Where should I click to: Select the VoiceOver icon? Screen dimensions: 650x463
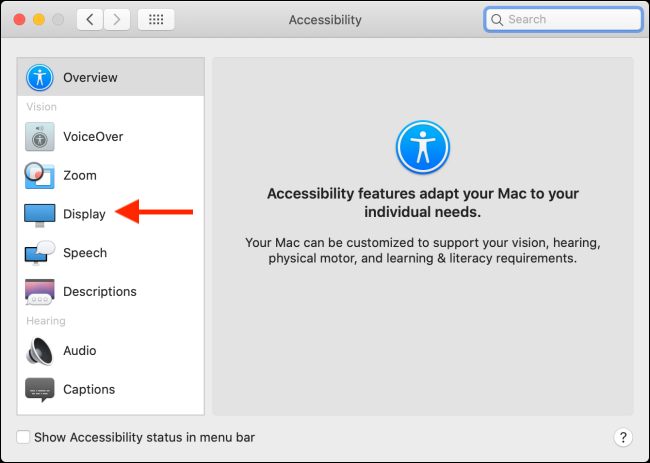(x=39, y=136)
